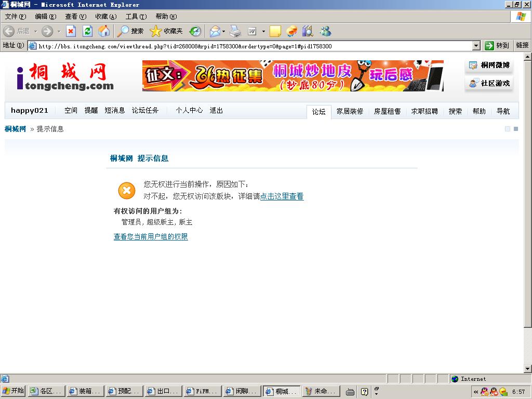
Task: Refresh the page with the toolbar icon
Action: pyautogui.click(x=87, y=31)
